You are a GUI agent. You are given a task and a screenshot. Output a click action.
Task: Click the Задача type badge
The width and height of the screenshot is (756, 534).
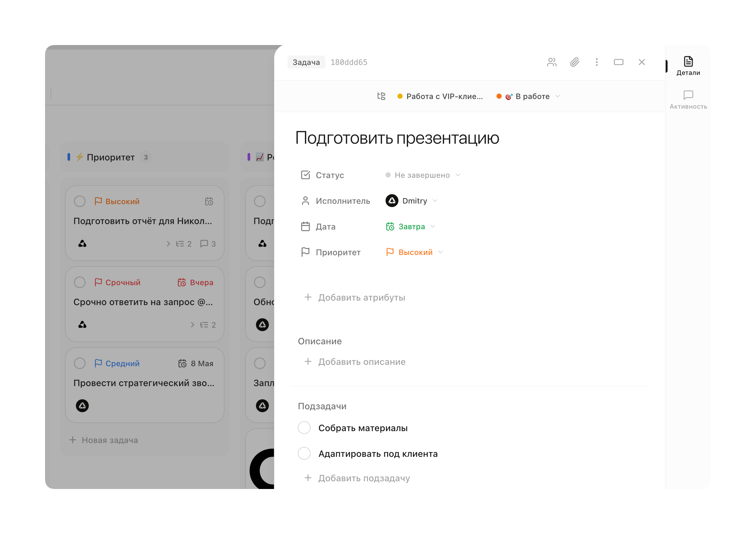[306, 62]
